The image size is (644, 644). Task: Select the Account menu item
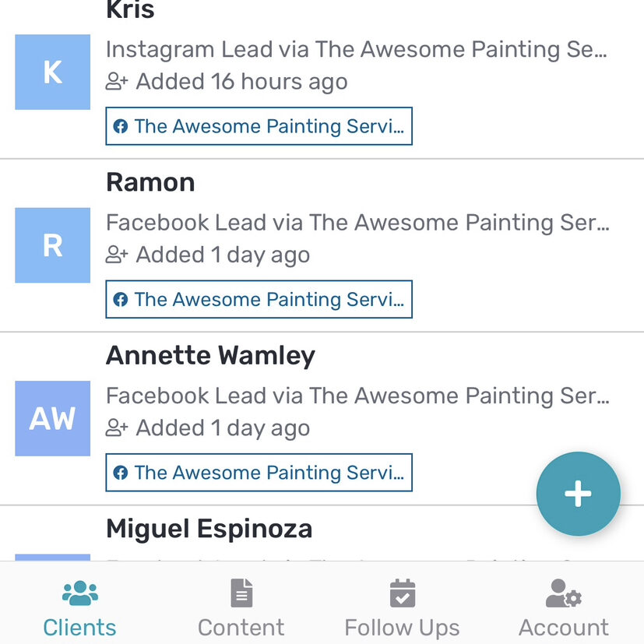[563, 627]
